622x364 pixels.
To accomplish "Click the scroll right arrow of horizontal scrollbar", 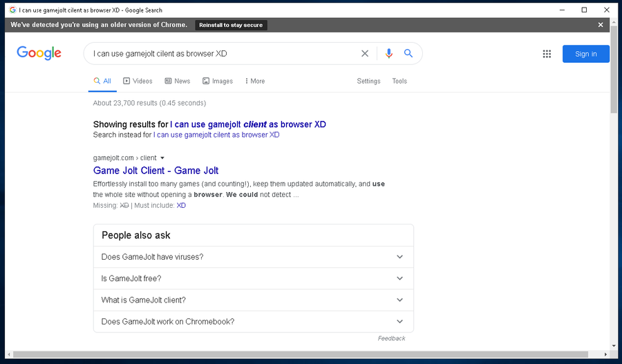I will point(605,354).
